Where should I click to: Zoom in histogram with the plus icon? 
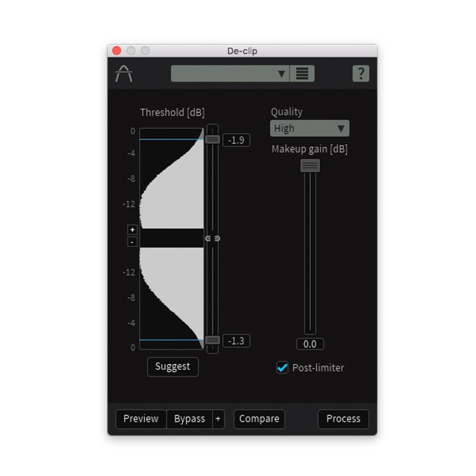(132, 230)
